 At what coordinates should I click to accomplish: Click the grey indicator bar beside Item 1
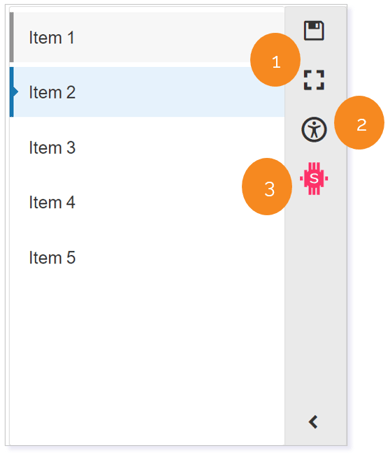pos(12,37)
